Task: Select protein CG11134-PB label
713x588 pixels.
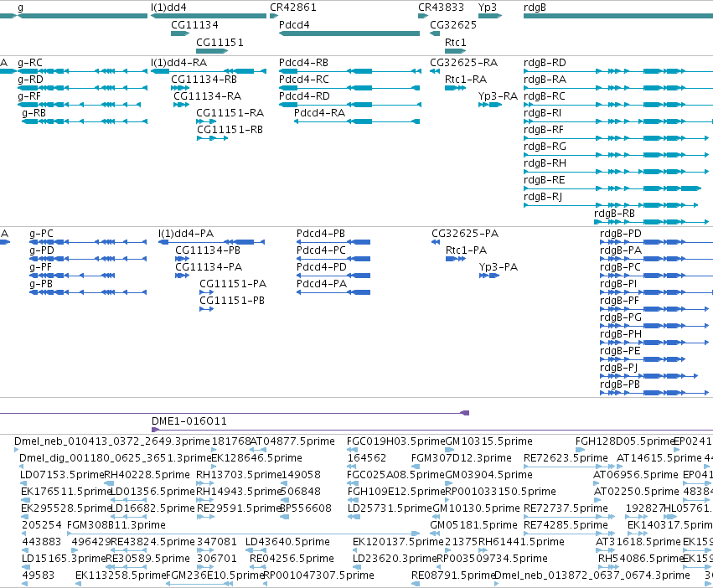Action: click(208, 250)
